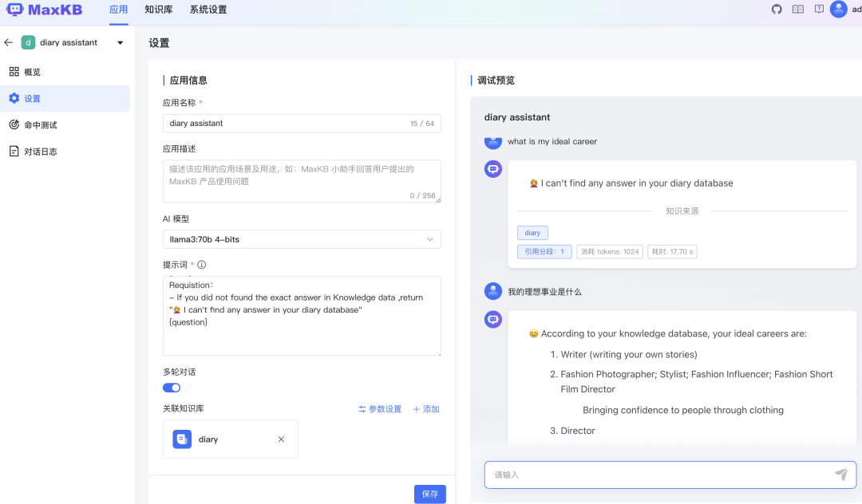Image resolution: width=862 pixels, height=504 pixels.
Task: Click the help question icon
Action: coord(819,10)
